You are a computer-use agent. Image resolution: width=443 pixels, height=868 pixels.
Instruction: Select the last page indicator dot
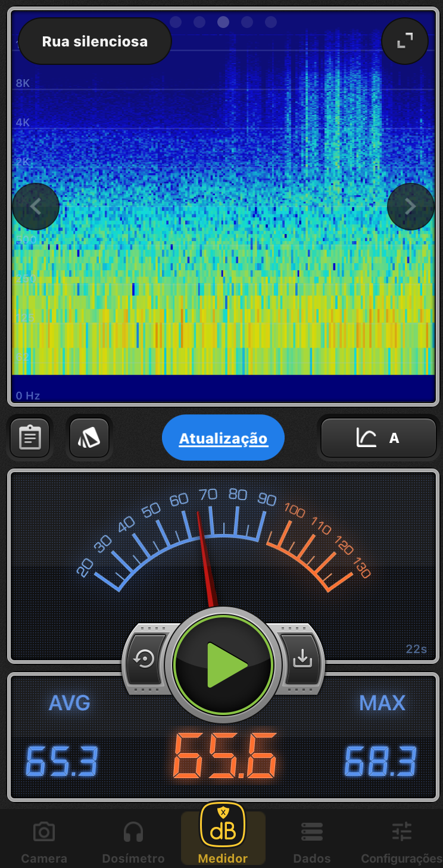coord(271,22)
